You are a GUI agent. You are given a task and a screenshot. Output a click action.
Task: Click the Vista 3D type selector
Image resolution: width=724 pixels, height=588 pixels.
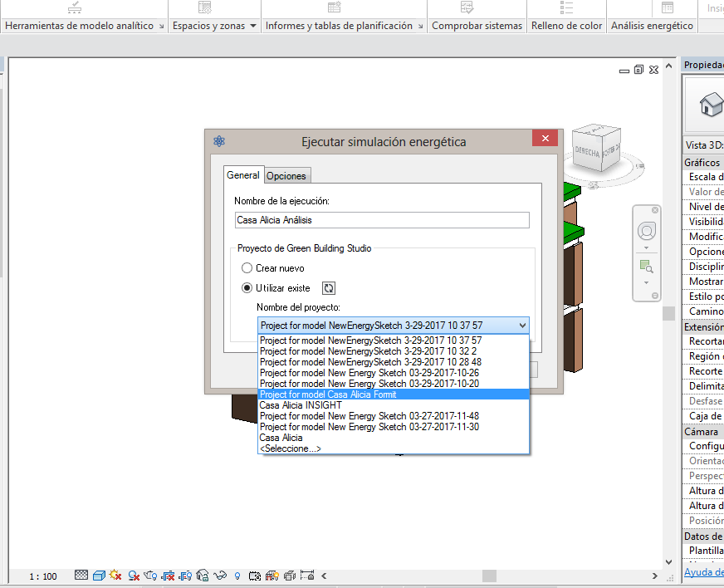pyautogui.click(x=703, y=145)
